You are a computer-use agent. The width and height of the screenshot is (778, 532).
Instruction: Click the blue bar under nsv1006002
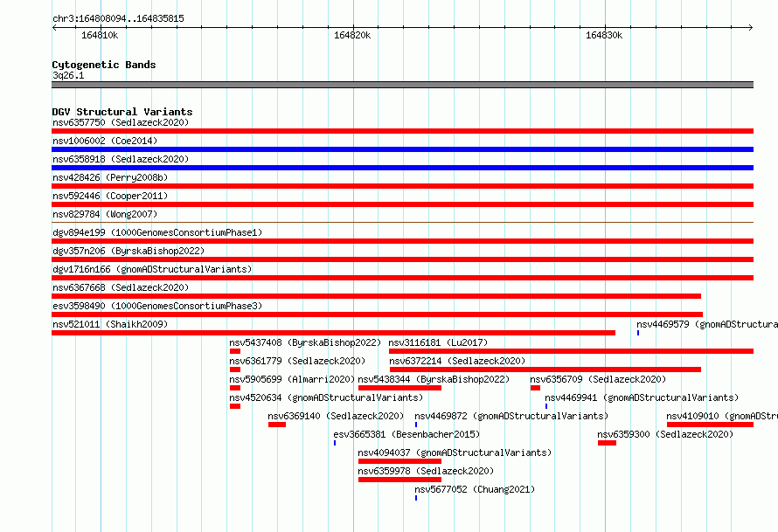(402, 149)
